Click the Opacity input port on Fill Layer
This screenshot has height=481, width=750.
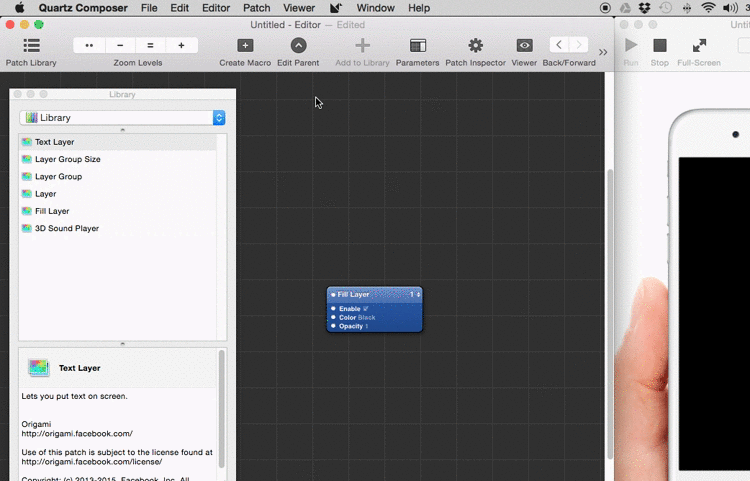tap(334, 326)
